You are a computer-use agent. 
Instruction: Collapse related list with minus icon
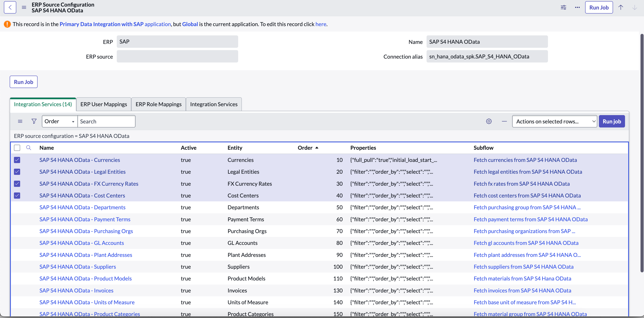click(504, 121)
